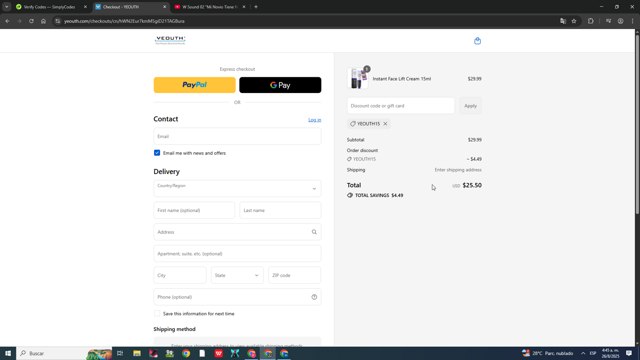This screenshot has height=360, width=640.
Task: Click the ESP language indicator
Action: 593,353
